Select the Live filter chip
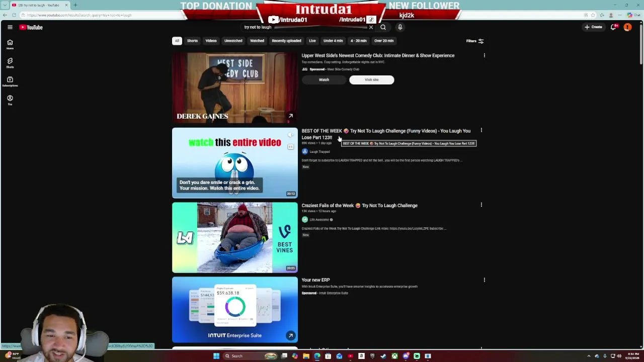This screenshot has height=362, width=644. click(x=312, y=41)
